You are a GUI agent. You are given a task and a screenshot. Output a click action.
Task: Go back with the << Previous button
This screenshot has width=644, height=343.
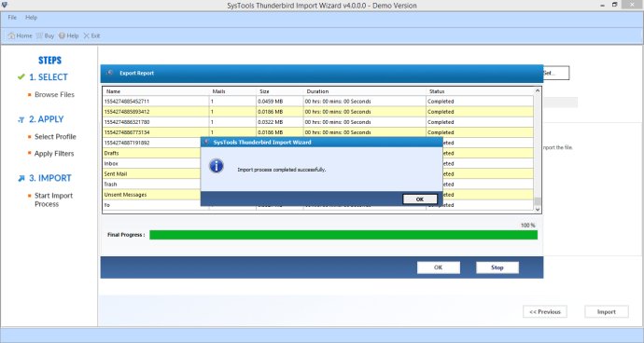pos(545,311)
